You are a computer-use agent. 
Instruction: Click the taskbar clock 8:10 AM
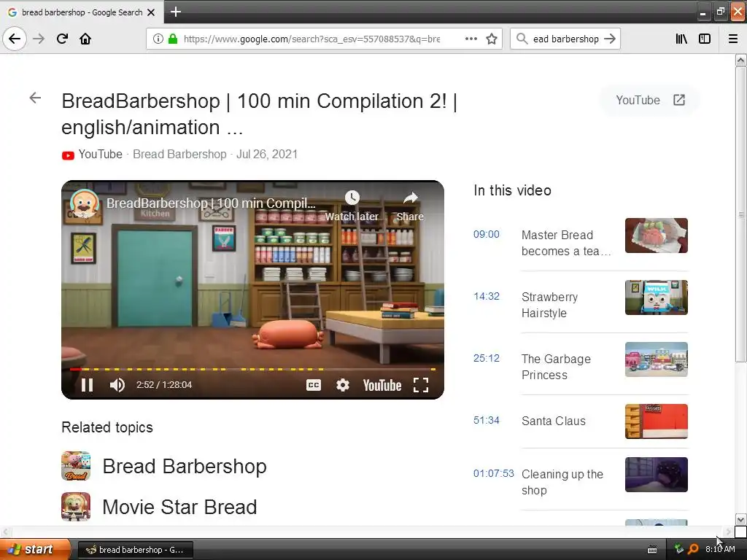pyautogui.click(x=720, y=549)
